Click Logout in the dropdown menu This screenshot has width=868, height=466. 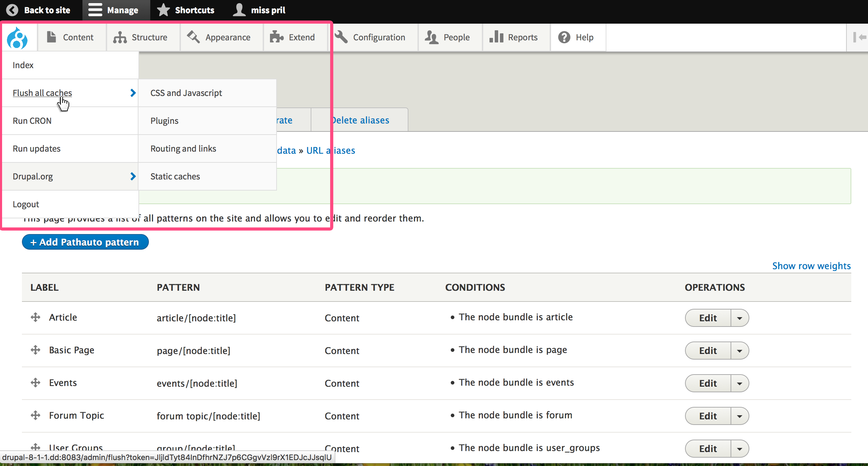click(70, 204)
